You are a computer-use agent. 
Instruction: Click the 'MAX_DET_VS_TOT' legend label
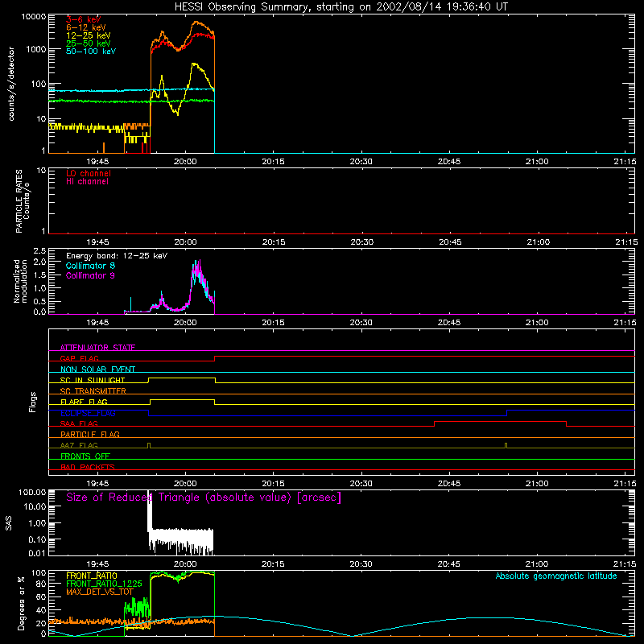pos(100,592)
